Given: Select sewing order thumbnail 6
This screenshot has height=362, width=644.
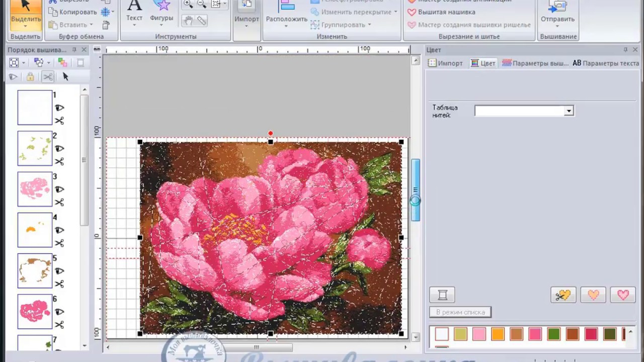Looking at the screenshot, I should 35,312.
